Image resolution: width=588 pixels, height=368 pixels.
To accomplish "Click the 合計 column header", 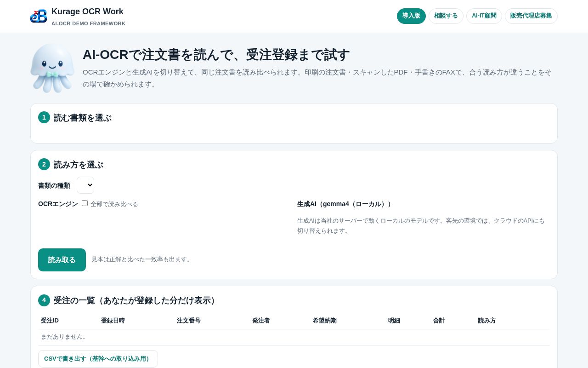I will [x=439, y=321].
